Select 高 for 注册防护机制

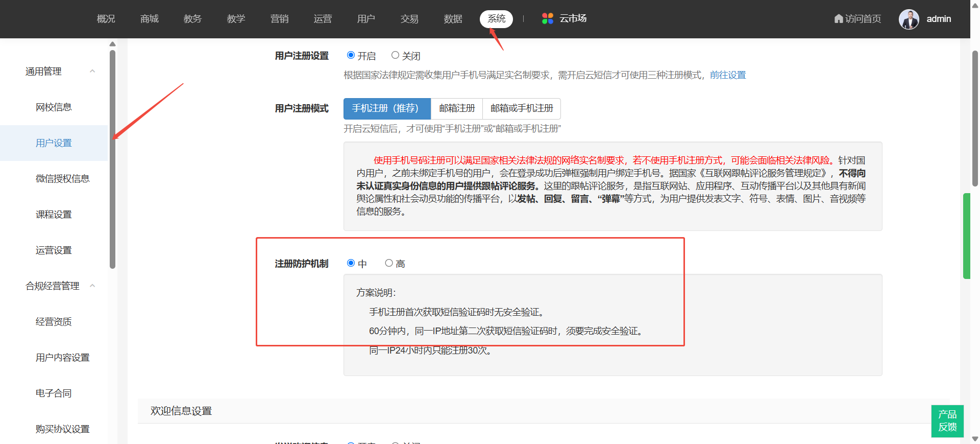[389, 263]
